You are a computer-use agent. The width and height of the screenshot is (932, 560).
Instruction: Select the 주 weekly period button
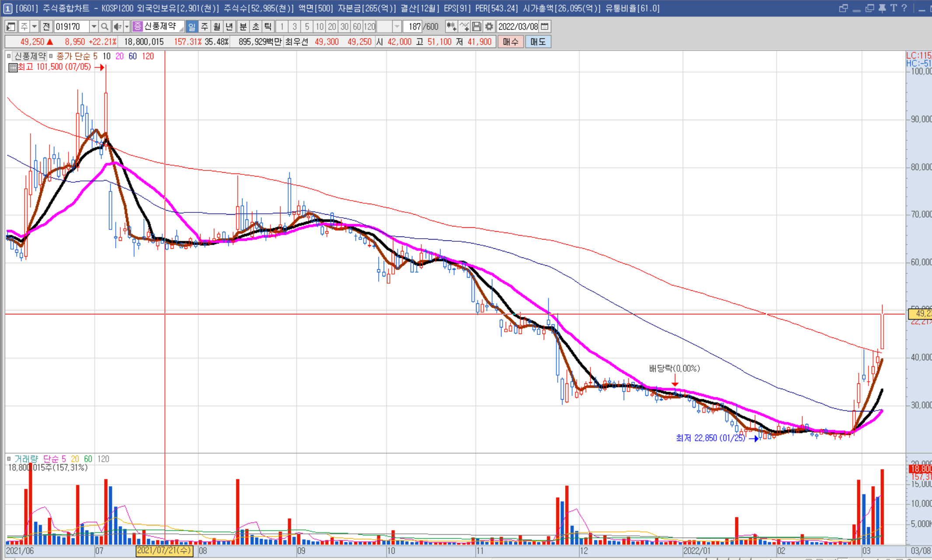(x=204, y=27)
